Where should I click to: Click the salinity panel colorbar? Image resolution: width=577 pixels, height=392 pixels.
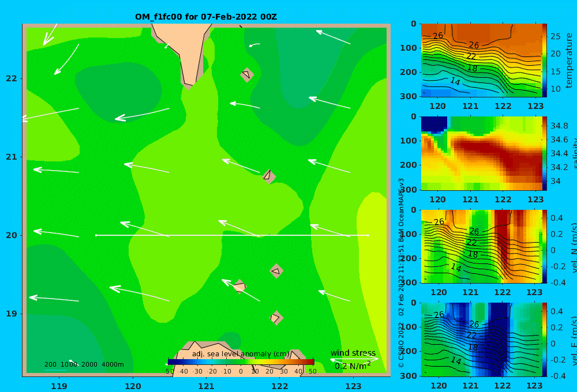click(545, 153)
